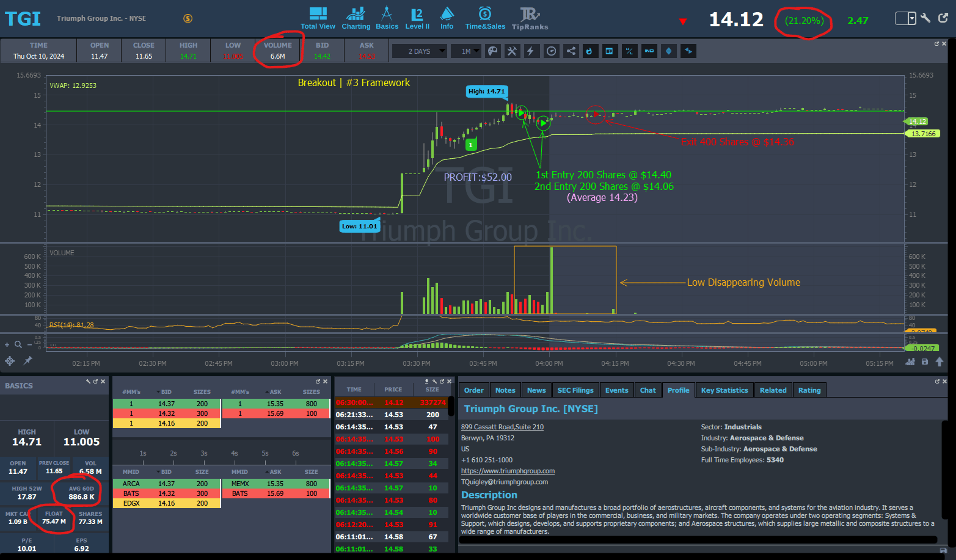Click the share chart icon
Image resolution: width=956 pixels, height=560 pixels.
(571, 51)
